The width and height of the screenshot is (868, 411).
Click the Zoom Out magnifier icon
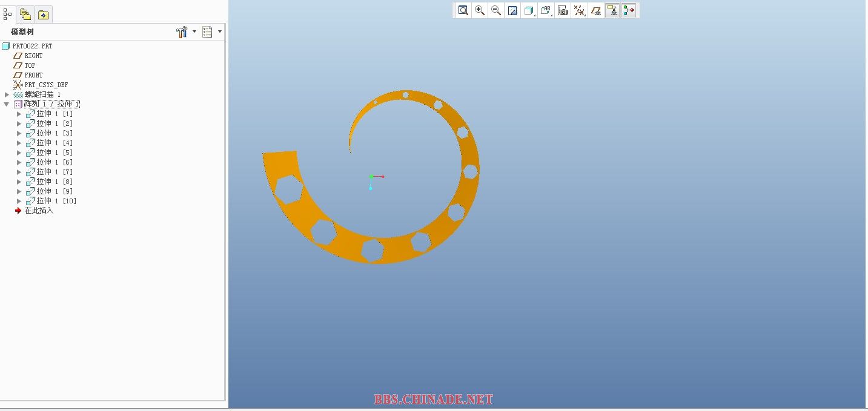coord(496,10)
